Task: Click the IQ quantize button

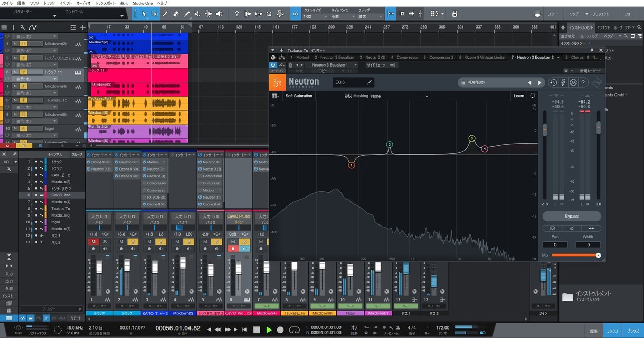Action: coord(295,14)
